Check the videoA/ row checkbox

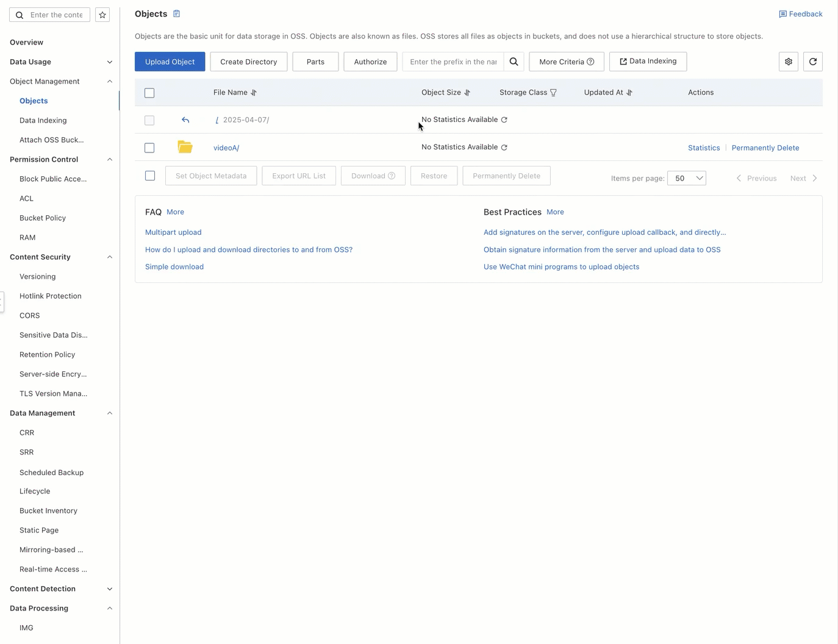[149, 148]
